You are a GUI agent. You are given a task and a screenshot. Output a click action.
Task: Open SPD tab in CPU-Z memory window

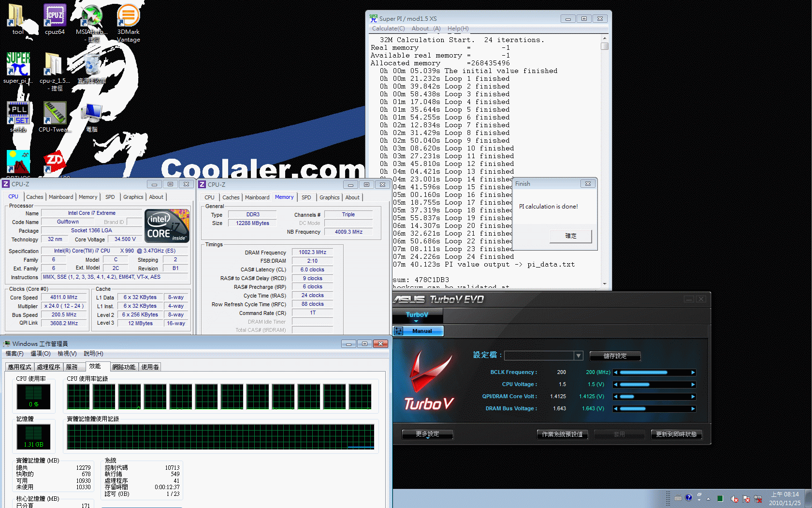[306, 197]
